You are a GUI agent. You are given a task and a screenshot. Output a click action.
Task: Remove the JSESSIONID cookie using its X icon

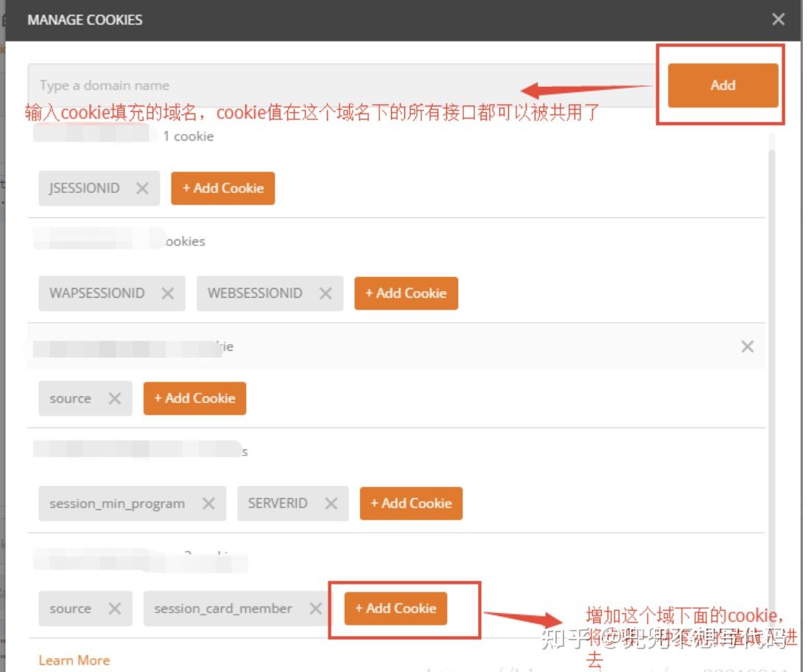142,188
